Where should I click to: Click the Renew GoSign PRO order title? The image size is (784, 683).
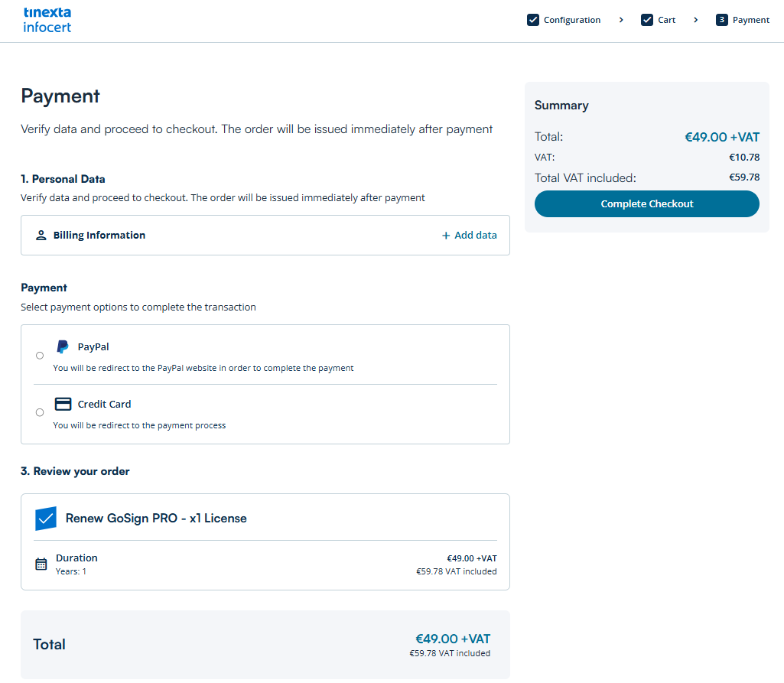click(x=156, y=519)
